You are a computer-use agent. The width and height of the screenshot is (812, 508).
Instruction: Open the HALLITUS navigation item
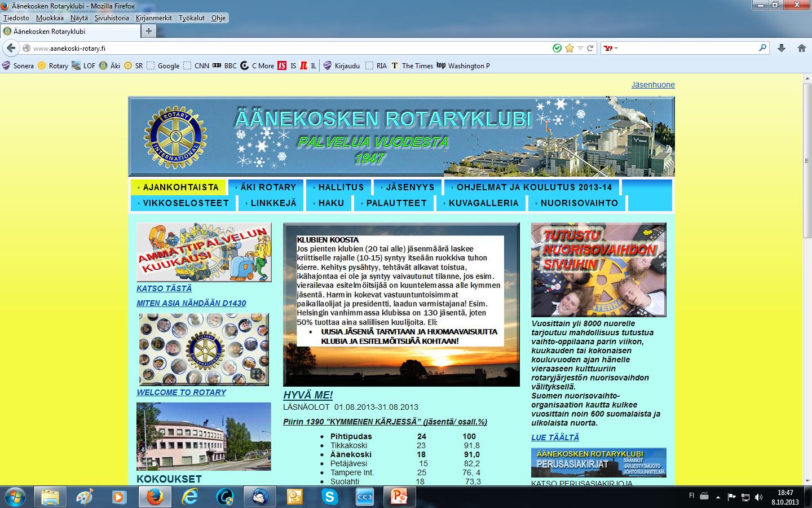tap(338, 187)
